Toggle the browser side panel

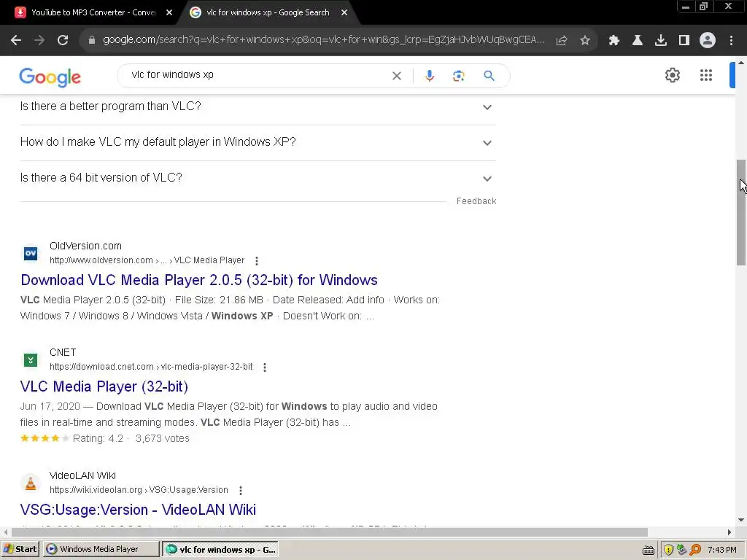[684, 41]
